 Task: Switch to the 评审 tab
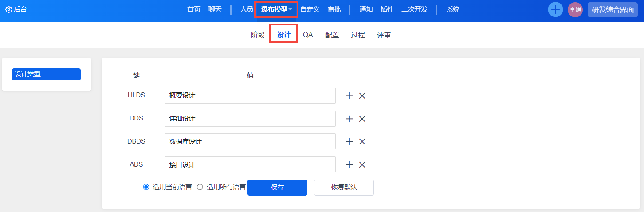pyautogui.click(x=384, y=35)
